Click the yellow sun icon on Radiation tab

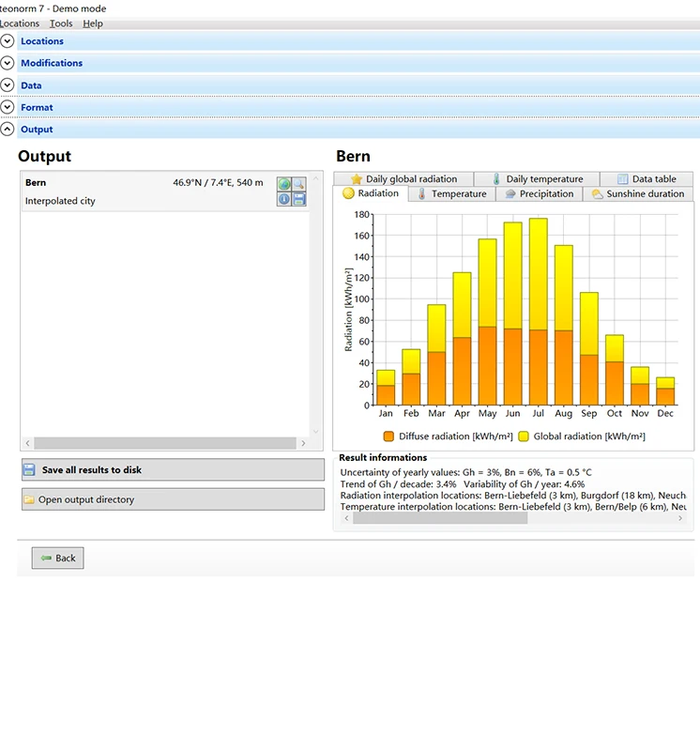click(x=348, y=193)
